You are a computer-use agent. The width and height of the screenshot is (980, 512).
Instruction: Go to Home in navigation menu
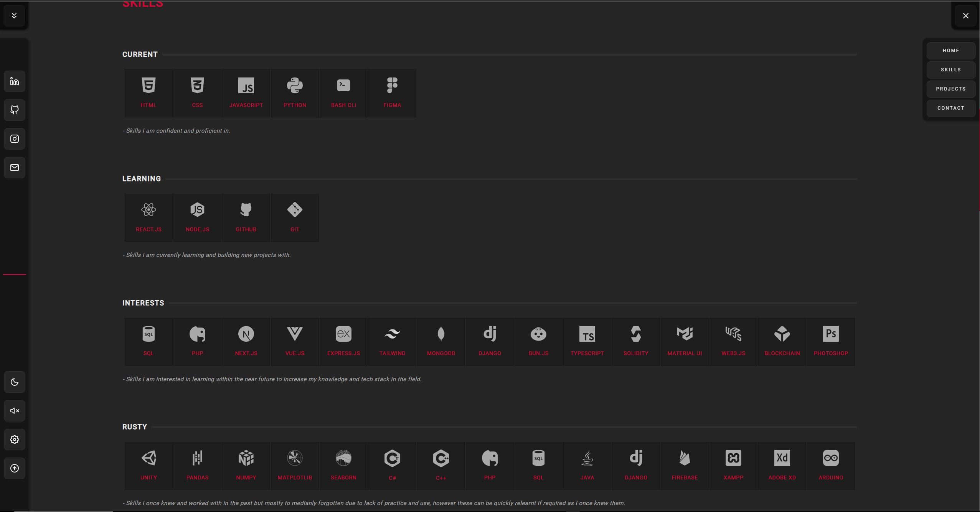point(951,51)
